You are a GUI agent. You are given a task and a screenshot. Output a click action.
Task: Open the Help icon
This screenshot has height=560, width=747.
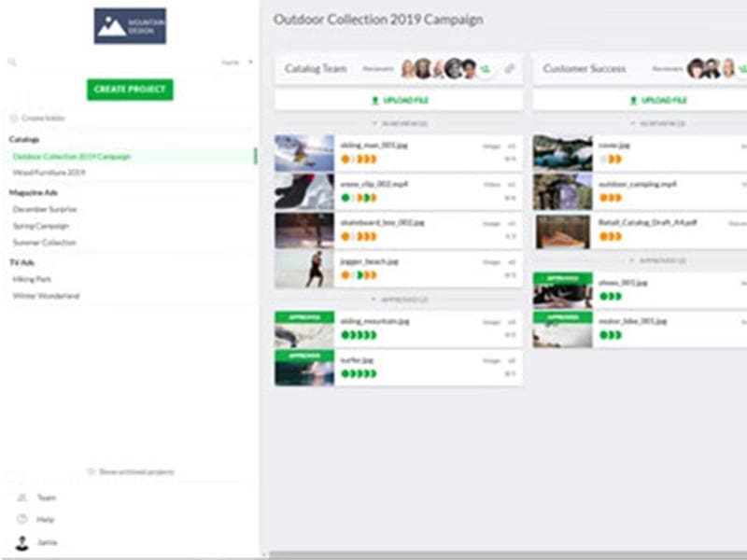tap(21, 520)
